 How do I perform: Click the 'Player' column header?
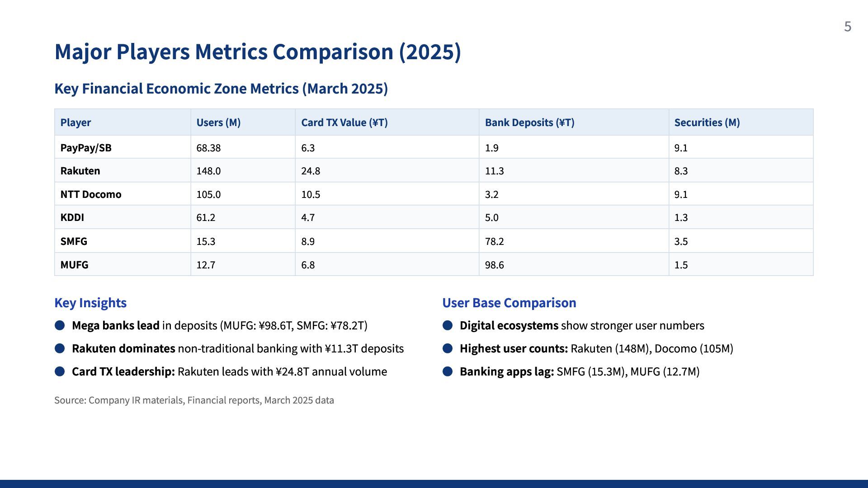point(75,122)
